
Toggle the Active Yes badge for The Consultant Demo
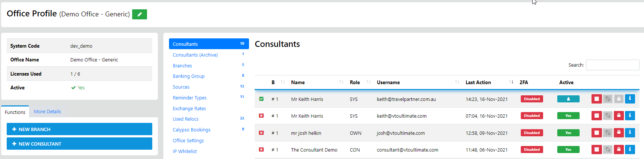coord(568,150)
